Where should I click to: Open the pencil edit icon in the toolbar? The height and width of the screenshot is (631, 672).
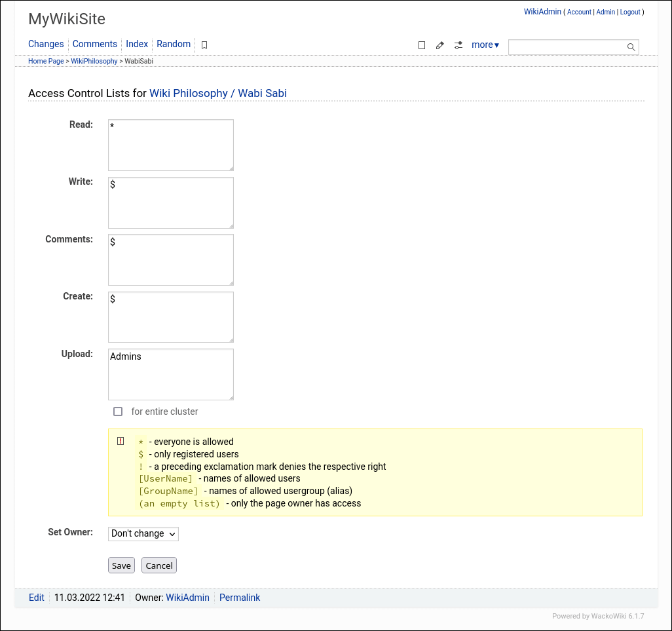pos(439,45)
